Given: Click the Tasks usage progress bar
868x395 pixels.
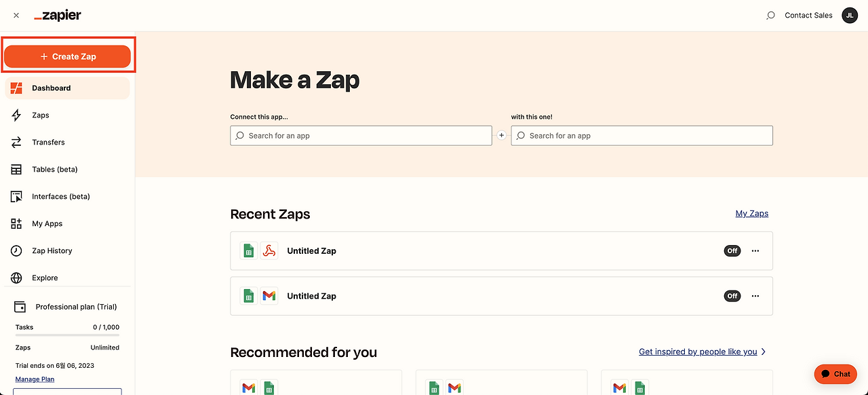Looking at the screenshot, I should tap(67, 335).
